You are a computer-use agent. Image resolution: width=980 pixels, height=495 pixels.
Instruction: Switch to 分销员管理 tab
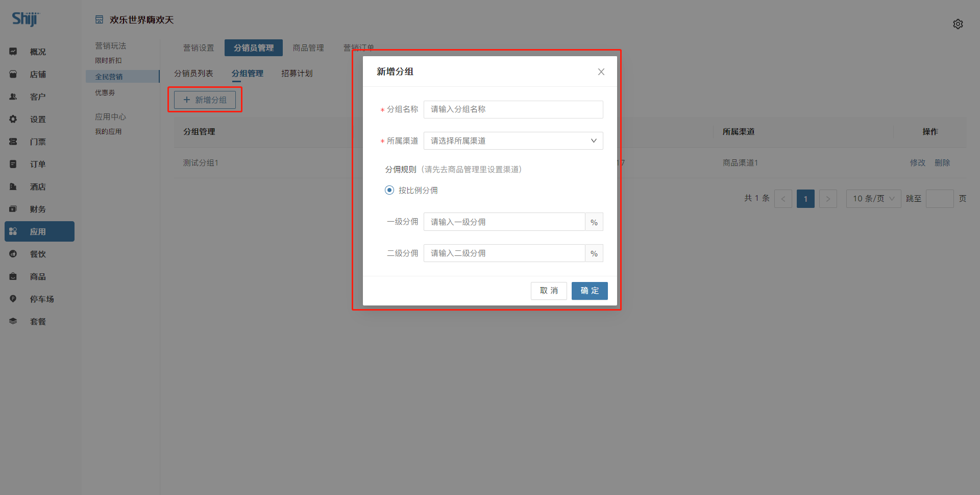point(254,48)
